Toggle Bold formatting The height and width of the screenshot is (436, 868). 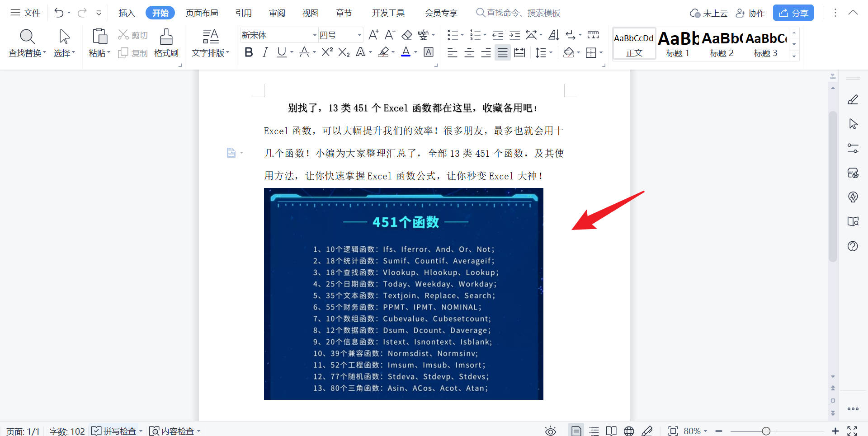point(249,52)
